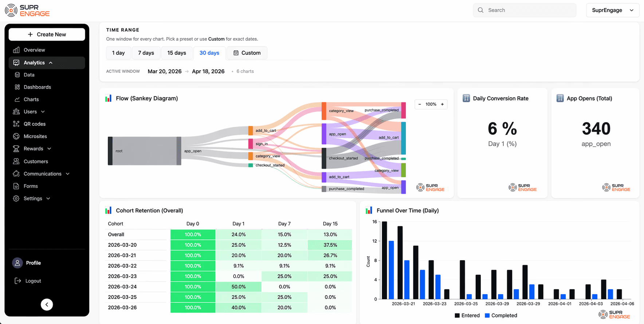This screenshot has width=644, height=324.
Task: Click the SuprEngage logo in header
Action: click(27, 10)
